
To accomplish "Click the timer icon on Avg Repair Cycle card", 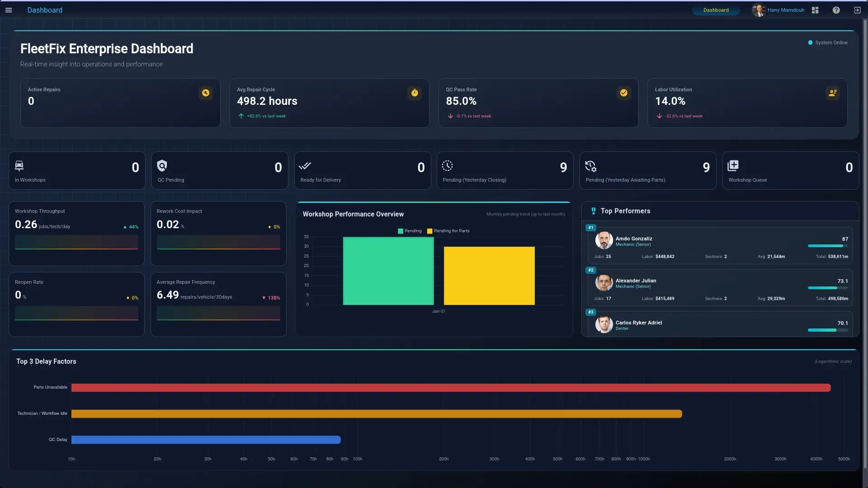I will tap(415, 93).
